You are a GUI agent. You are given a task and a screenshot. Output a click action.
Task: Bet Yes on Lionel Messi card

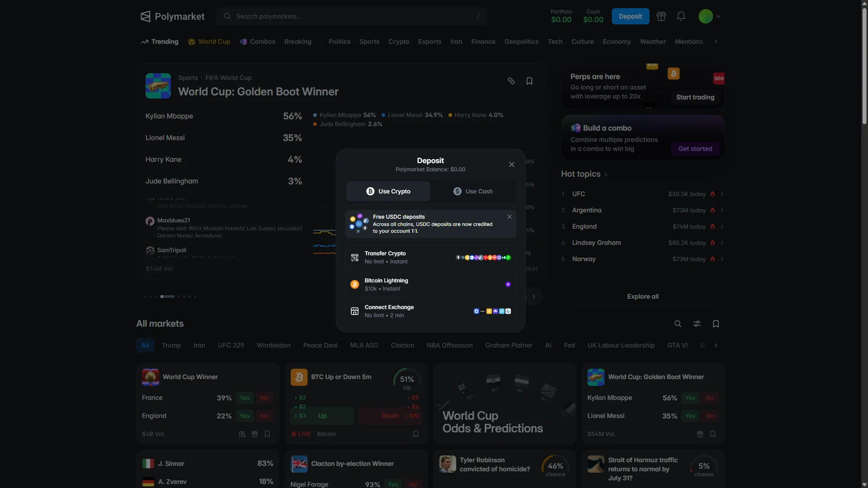pyautogui.click(x=690, y=416)
